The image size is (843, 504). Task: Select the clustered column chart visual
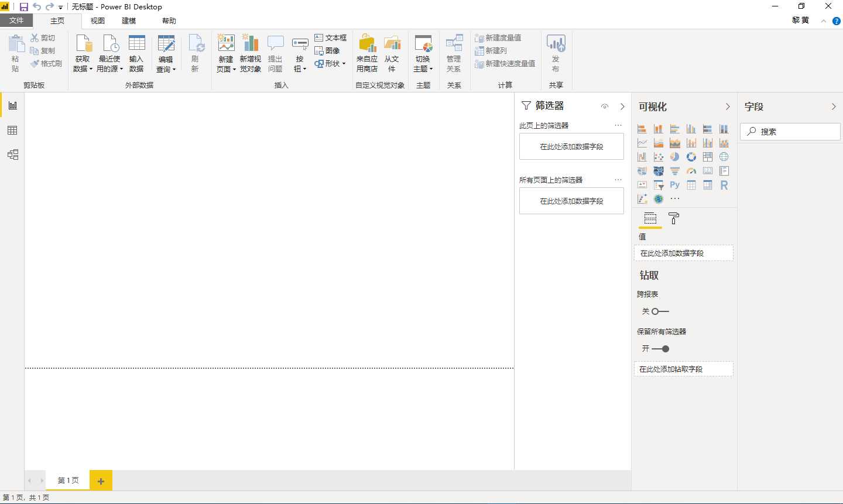tap(691, 129)
